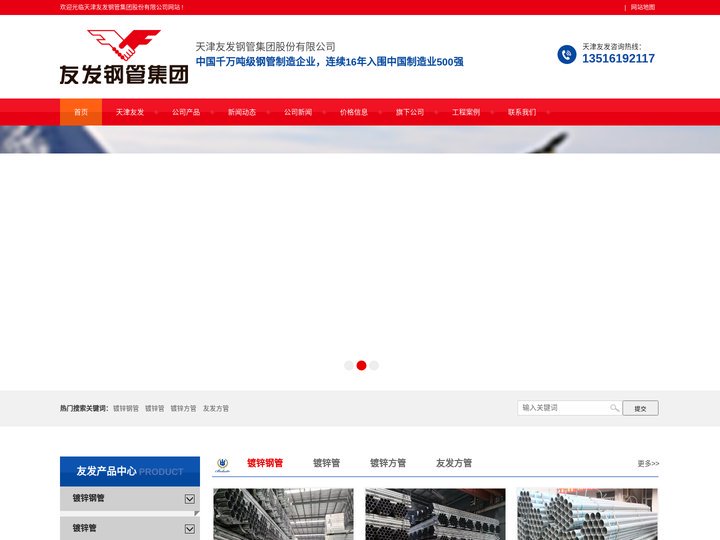Click the 镀锌管 sidebar category
This screenshot has width=720, height=540.
coord(84,529)
